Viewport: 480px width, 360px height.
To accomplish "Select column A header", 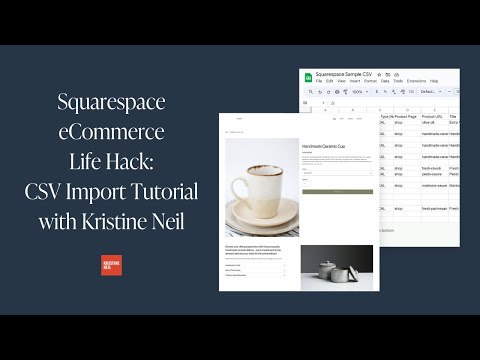I will [325, 110].
